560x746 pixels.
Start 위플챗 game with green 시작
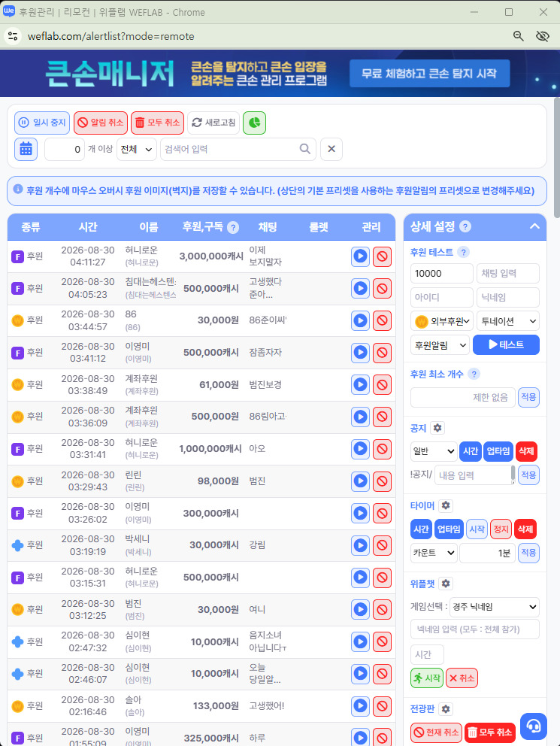[x=427, y=678]
